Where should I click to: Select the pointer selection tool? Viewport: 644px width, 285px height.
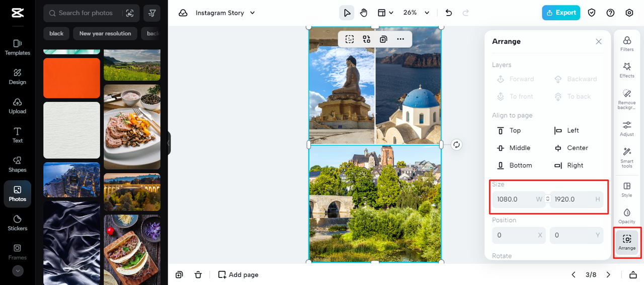[x=347, y=13]
